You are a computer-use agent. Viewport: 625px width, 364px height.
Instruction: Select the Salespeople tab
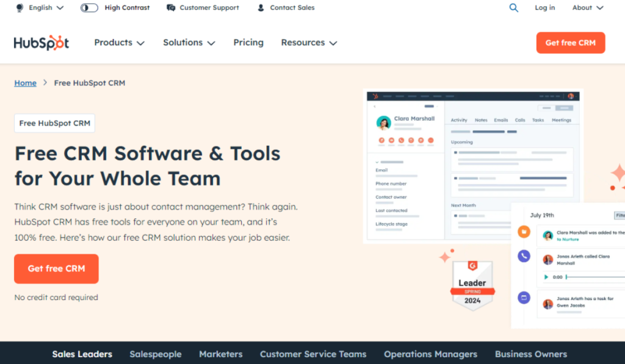point(156,354)
